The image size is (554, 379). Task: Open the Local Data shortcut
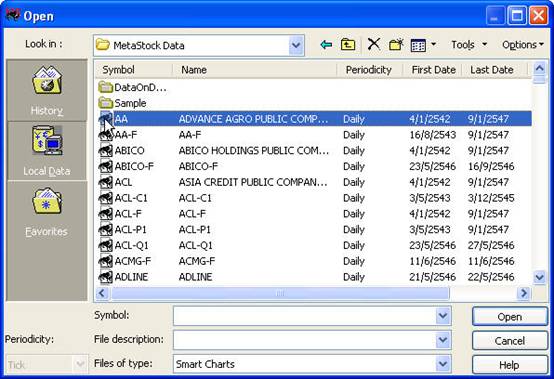47,151
